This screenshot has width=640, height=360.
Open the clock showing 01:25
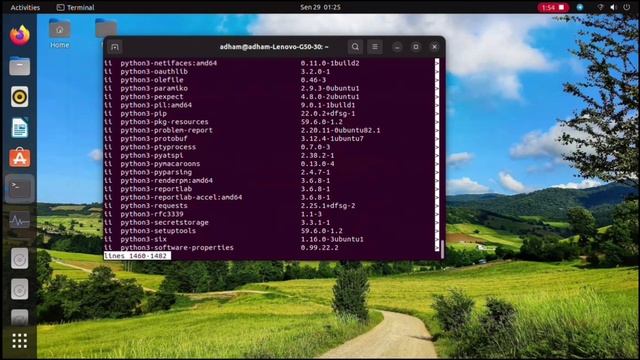320,7
